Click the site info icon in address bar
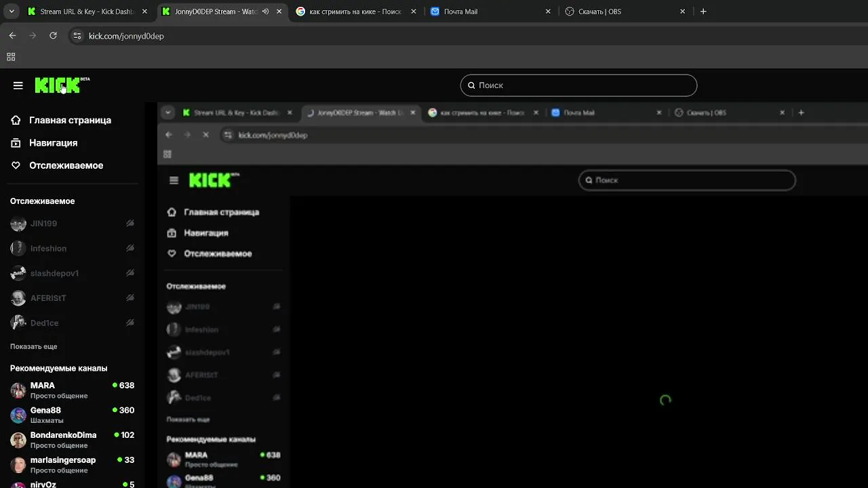 (77, 36)
